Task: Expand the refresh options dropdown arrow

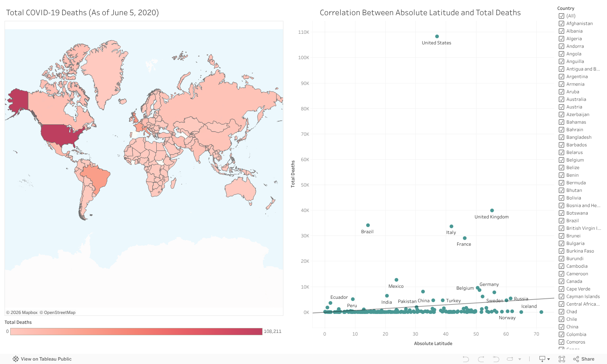Action: [x=520, y=359]
